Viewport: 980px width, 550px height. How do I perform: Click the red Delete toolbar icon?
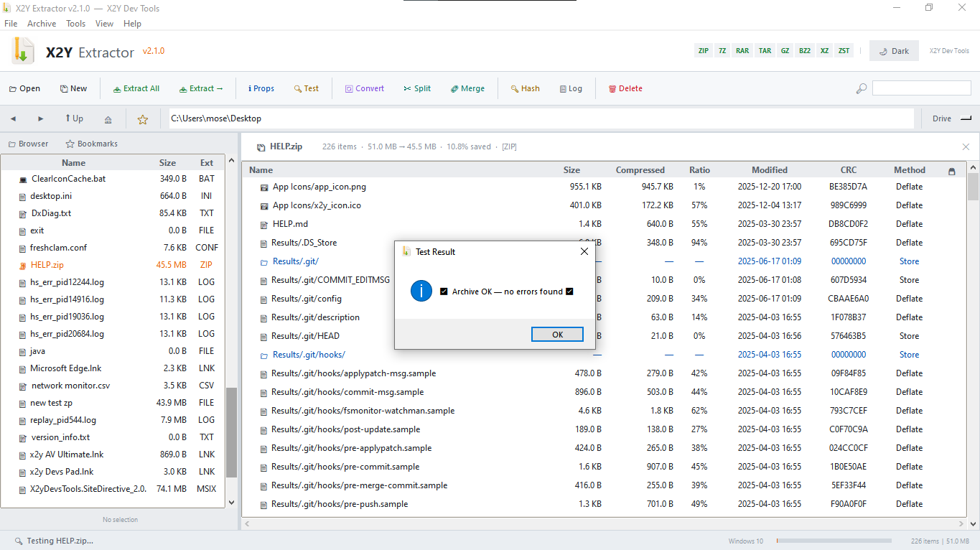tap(612, 89)
